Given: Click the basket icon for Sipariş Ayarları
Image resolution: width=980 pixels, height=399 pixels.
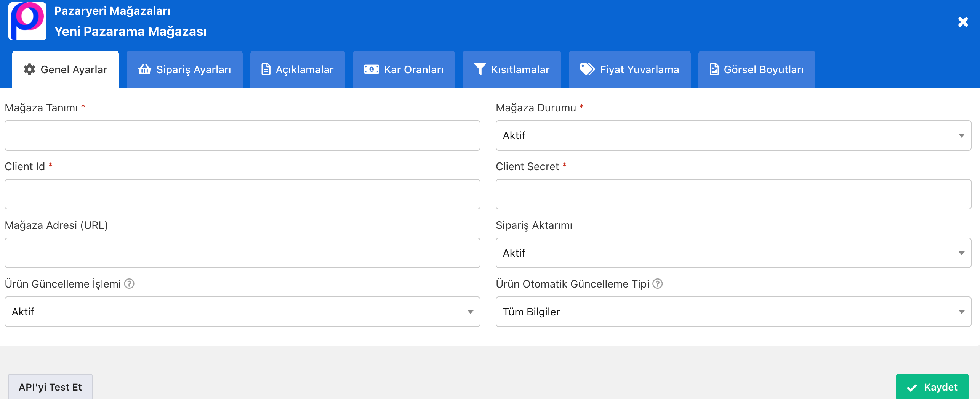Looking at the screenshot, I should (144, 69).
